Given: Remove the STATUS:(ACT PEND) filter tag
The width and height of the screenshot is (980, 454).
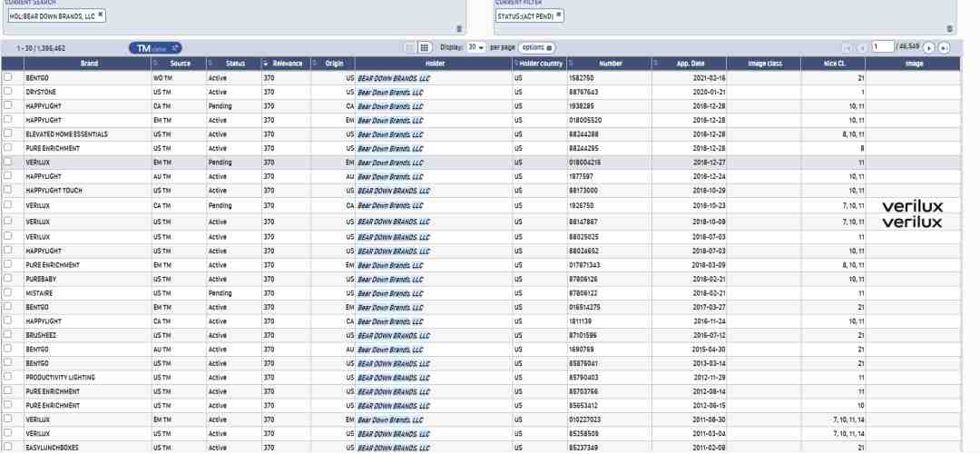Looking at the screenshot, I should click(x=558, y=15).
